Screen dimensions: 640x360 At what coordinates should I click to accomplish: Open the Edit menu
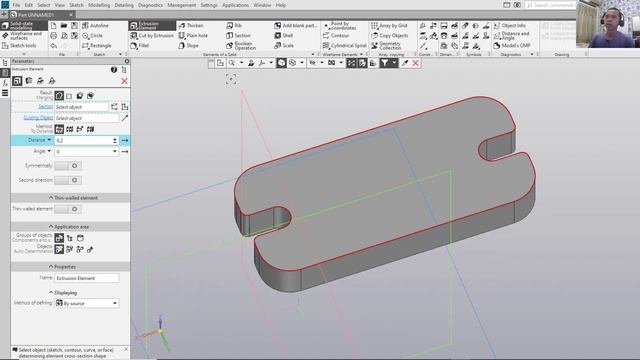29,5
